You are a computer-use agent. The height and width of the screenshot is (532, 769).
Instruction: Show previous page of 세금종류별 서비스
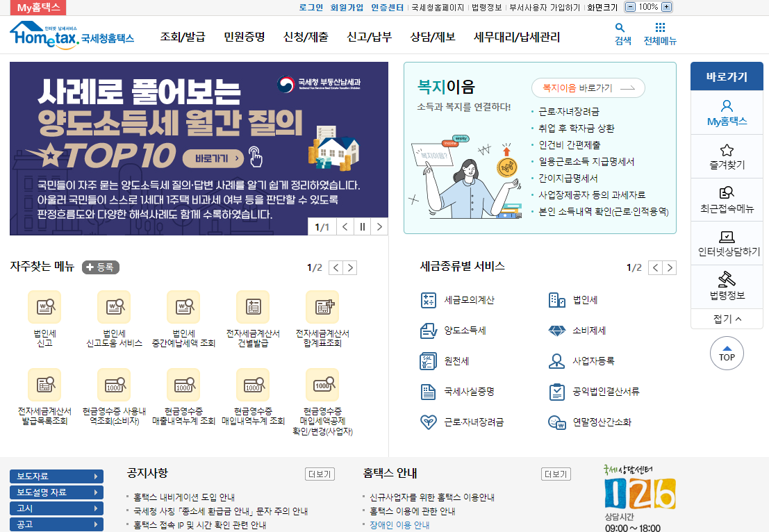pyautogui.click(x=655, y=267)
